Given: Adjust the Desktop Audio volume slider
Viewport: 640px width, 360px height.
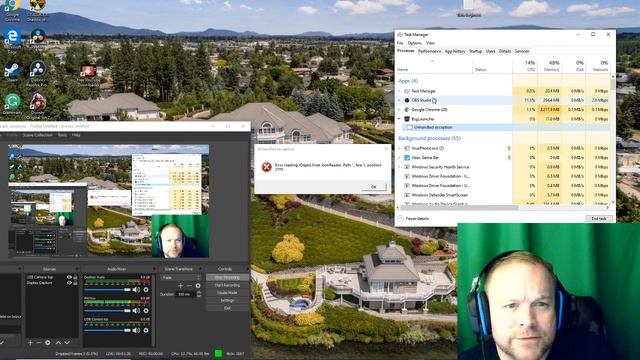Looking at the screenshot, I should pyautogui.click(x=107, y=289).
